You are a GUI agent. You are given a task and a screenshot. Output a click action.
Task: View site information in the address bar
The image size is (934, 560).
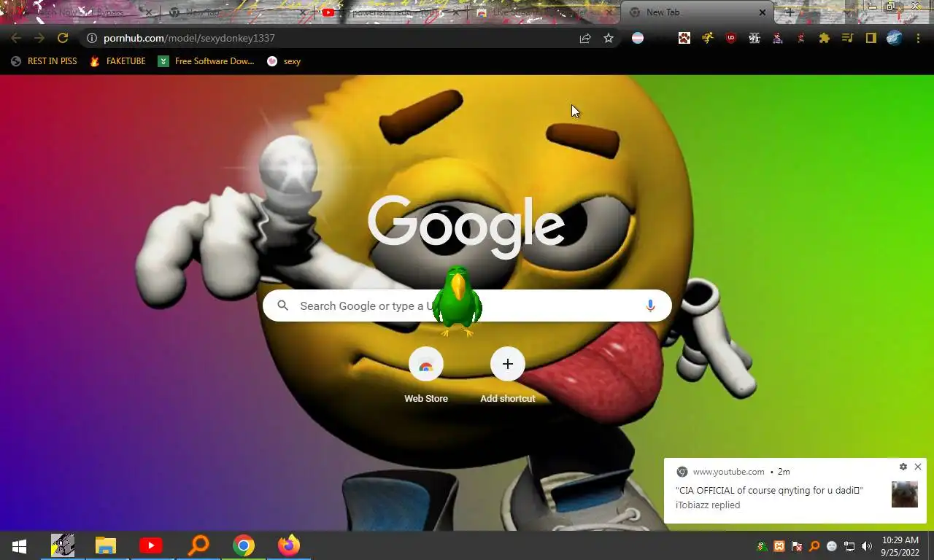pos(92,38)
